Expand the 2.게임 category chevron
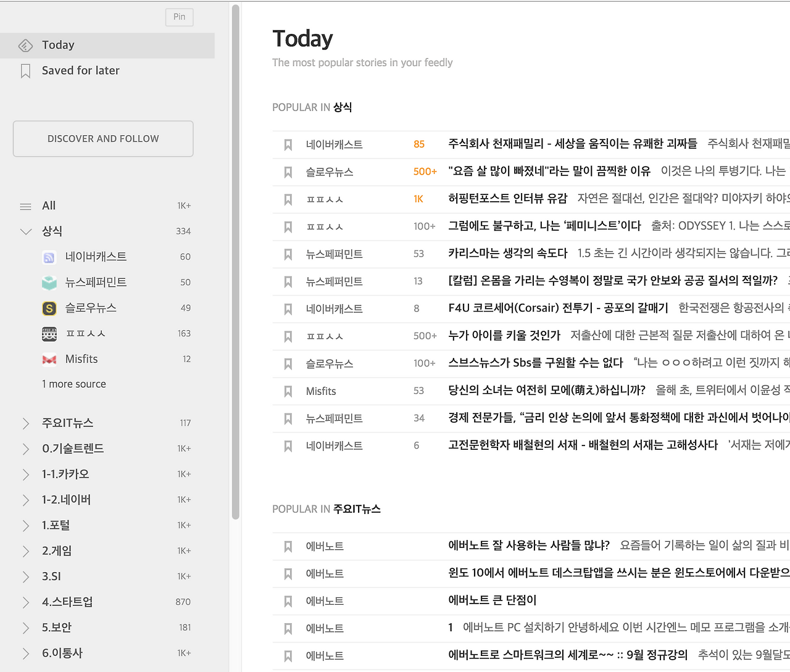The width and height of the screenshot is (790, 672). pos(26,551)
